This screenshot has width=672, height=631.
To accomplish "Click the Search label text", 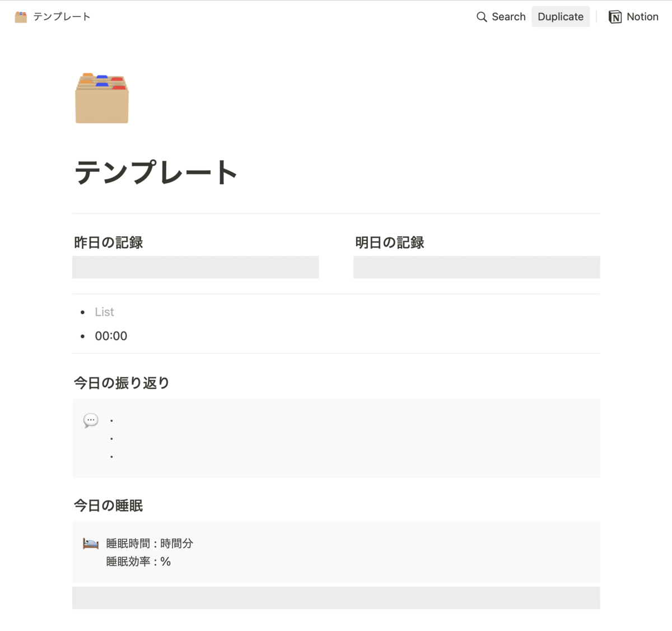I will pos(508,17).
